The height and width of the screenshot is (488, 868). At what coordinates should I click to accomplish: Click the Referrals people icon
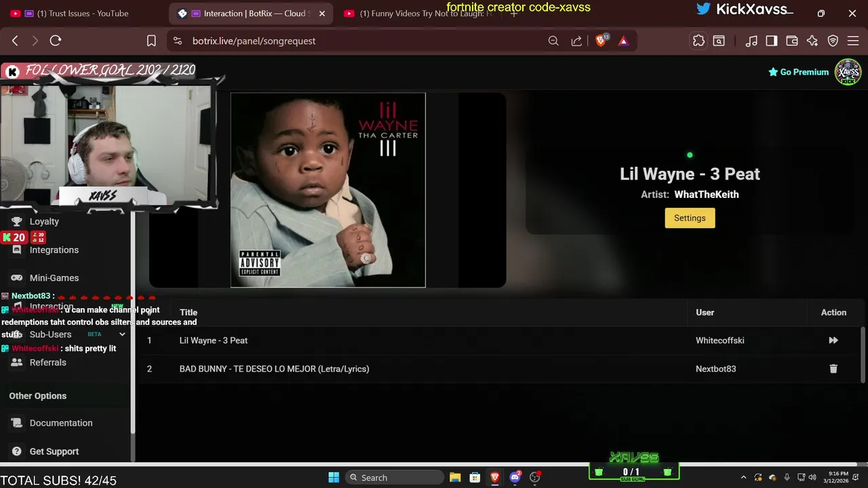[x=17, y=363]
